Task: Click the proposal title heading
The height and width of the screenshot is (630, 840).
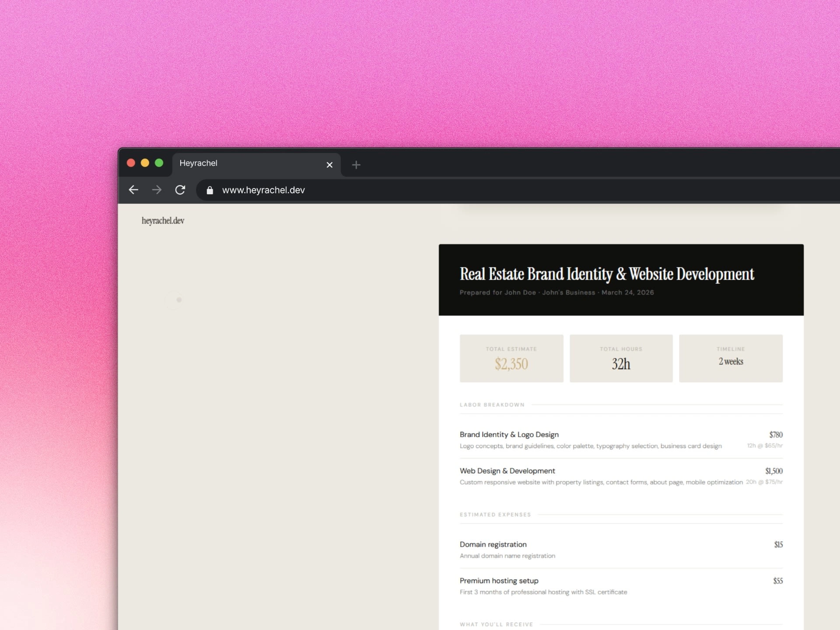Action: pyautogui.click(x=606, y=274)
